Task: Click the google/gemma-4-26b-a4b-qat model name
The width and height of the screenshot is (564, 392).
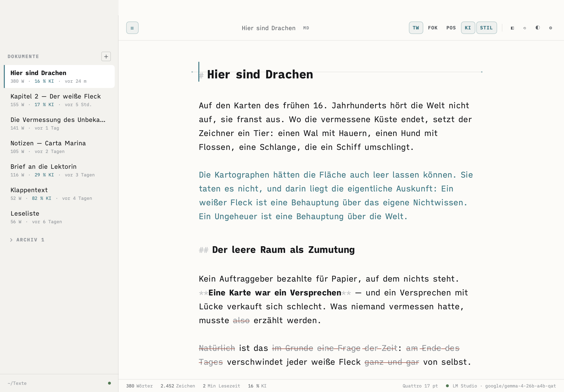Action: 520,386
